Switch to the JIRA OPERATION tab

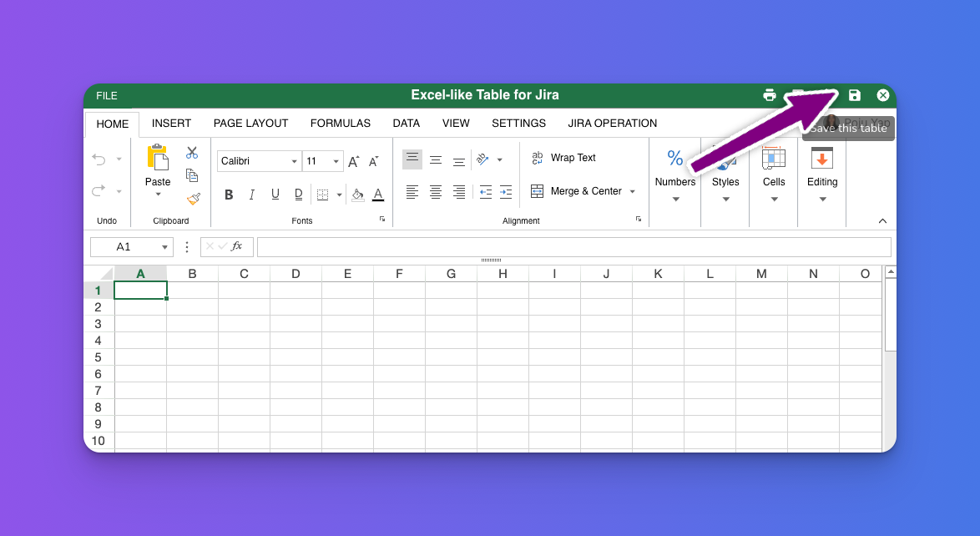coord(612,123)
